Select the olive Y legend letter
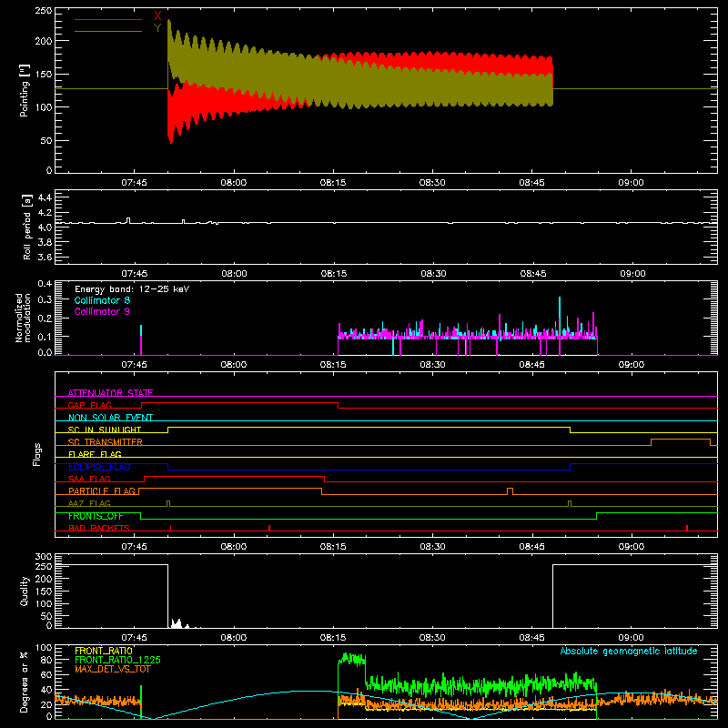 click(157, 28)
